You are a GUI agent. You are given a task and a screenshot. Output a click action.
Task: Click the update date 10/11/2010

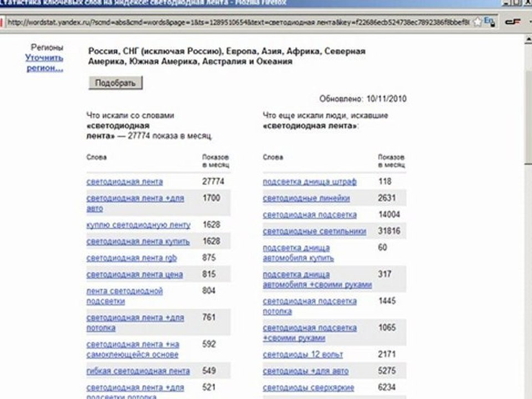pyautogui.click(x=386, y=99)
